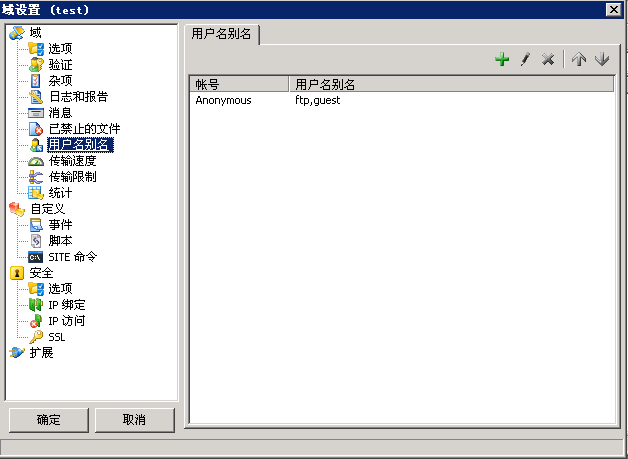Move alias down with down arrow
This screenshot has width=628, height=459.
(602, 60)
